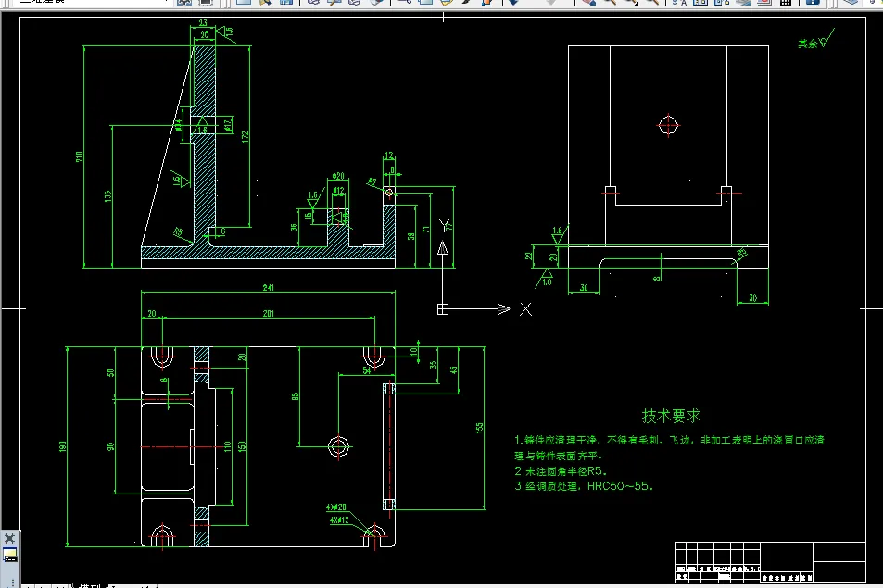Select the ø12 diameter dimension in section view
Screen dimensions: 883x588
(x=338, y=190)
